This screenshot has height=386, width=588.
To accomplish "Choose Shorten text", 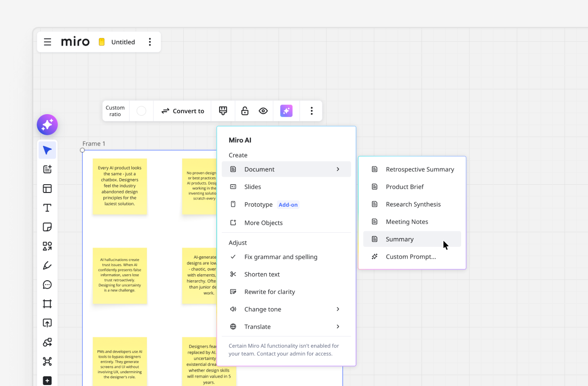I will coord(286,274).
